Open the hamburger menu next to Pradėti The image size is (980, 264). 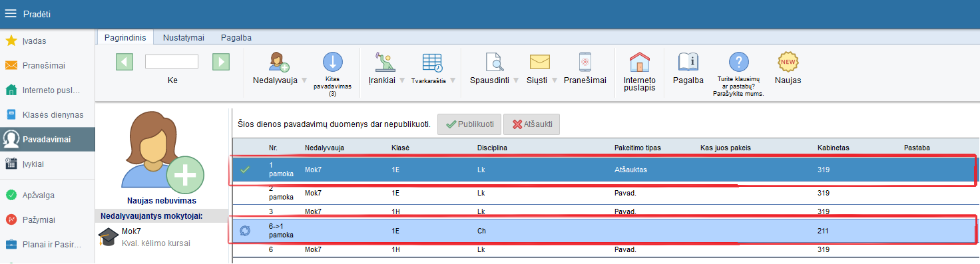(x=11, y=13)
